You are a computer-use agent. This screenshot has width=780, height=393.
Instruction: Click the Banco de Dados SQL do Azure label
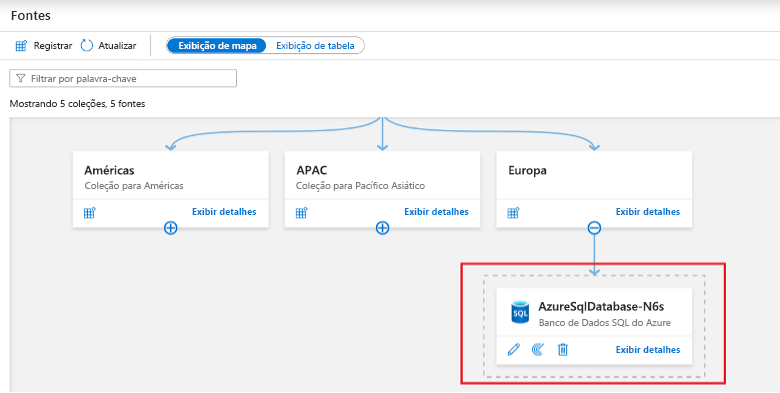605,323
